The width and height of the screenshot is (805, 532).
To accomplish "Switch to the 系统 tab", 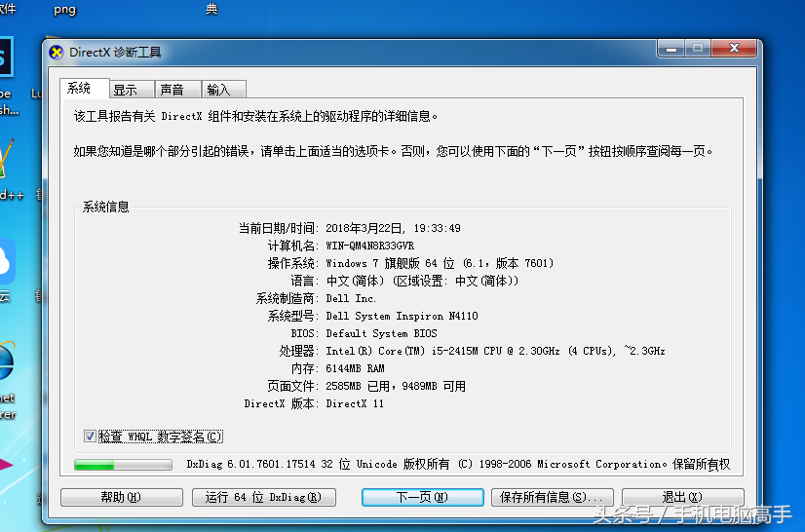I will click(x=80, y=89).
